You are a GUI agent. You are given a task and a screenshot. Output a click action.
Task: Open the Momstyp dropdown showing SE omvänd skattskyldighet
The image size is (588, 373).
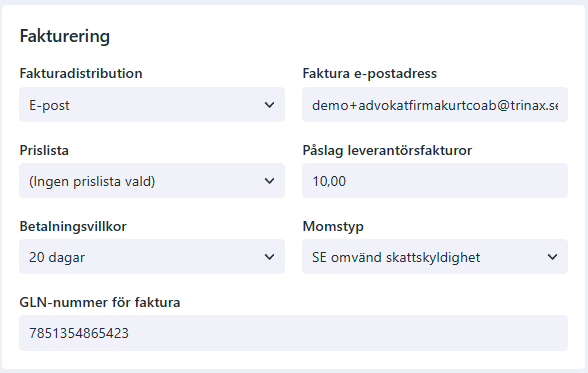435,257
